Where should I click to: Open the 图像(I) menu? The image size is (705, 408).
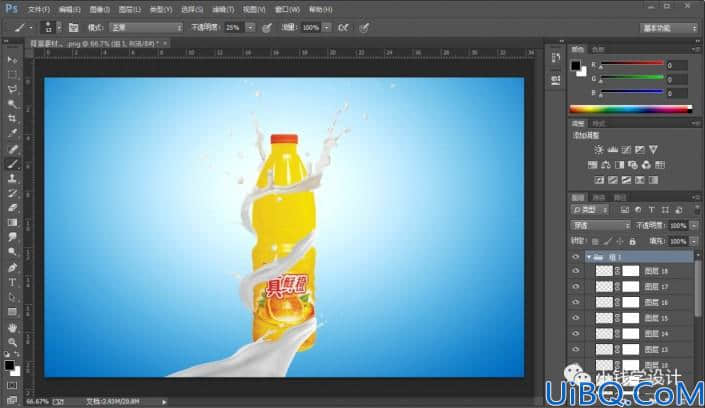[x=99, y=9]
